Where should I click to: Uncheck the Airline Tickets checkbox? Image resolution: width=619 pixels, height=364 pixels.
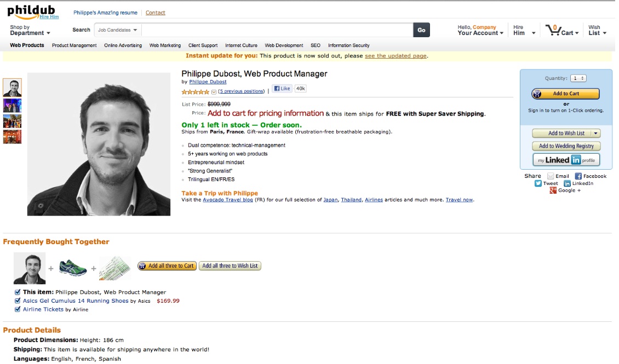tap(18, 310)
